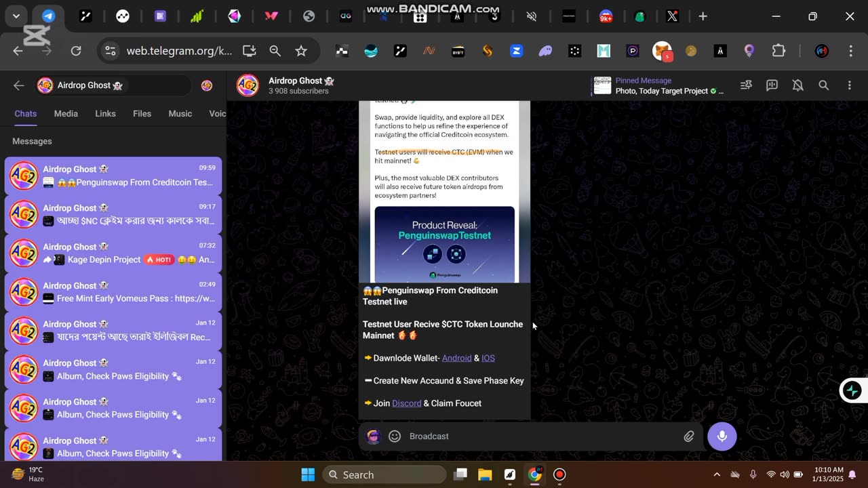Image resolution: width=868 pixels, height=488 pixels.
Task: Reload the current web page
Action: pyautogui.click(x=76, y=51)
